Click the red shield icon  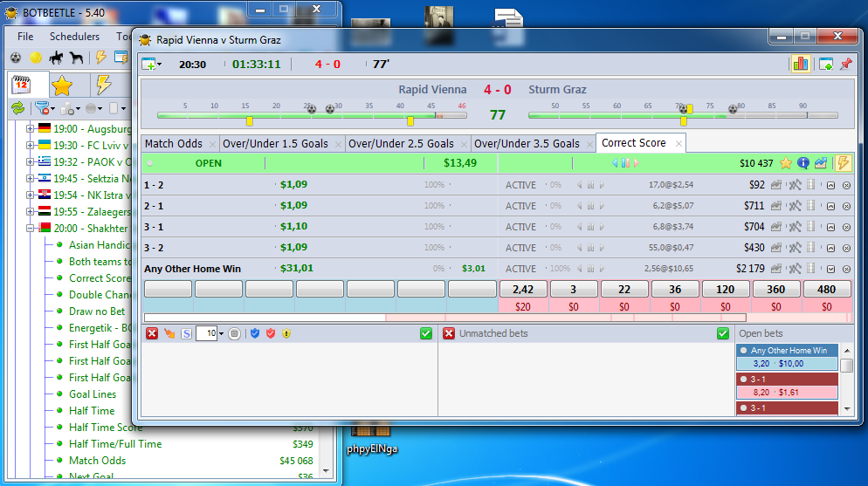click(x=271, y=333)
